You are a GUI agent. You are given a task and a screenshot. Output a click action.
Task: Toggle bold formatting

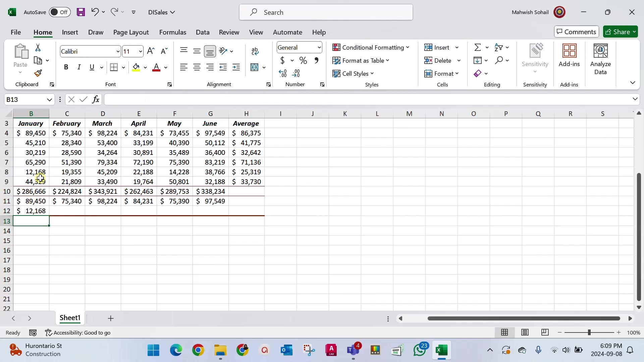(x=66, y=67)
